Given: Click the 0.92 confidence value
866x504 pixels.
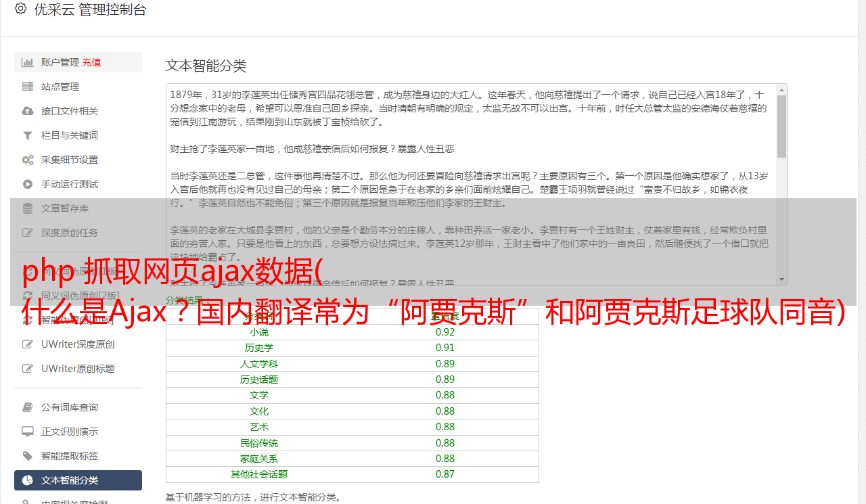Looking at the screenshot, I should (x=445, y=332).
